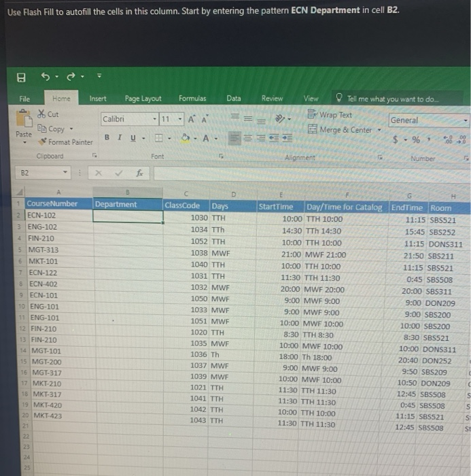Redo the last action

pos(71,76)
